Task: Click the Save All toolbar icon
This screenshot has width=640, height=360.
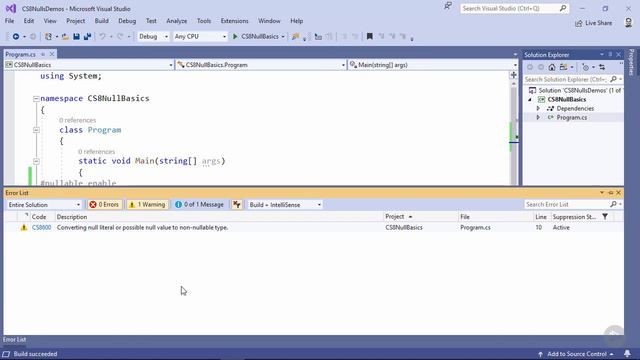Action: pyautogui.click(x=87, y=37)
